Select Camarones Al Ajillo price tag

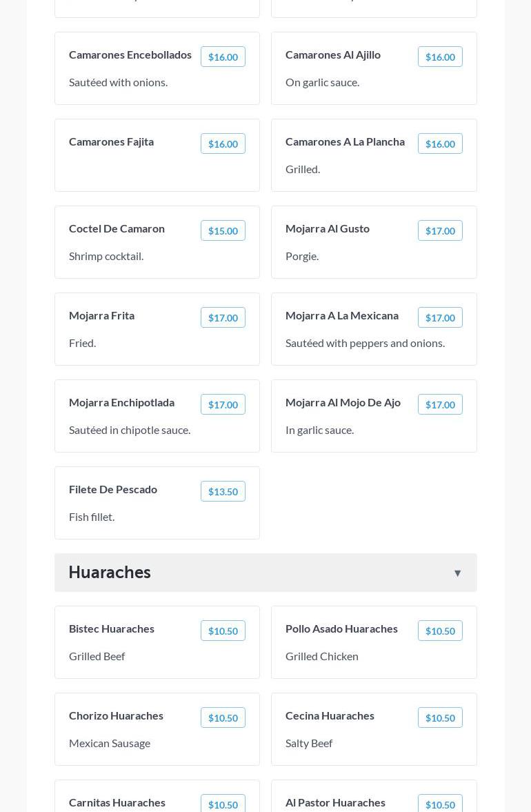(x=440, y=57)
